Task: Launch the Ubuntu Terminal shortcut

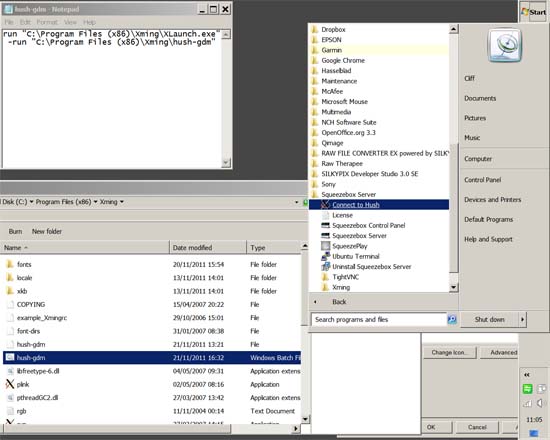Action: click(x=356, y=256)
